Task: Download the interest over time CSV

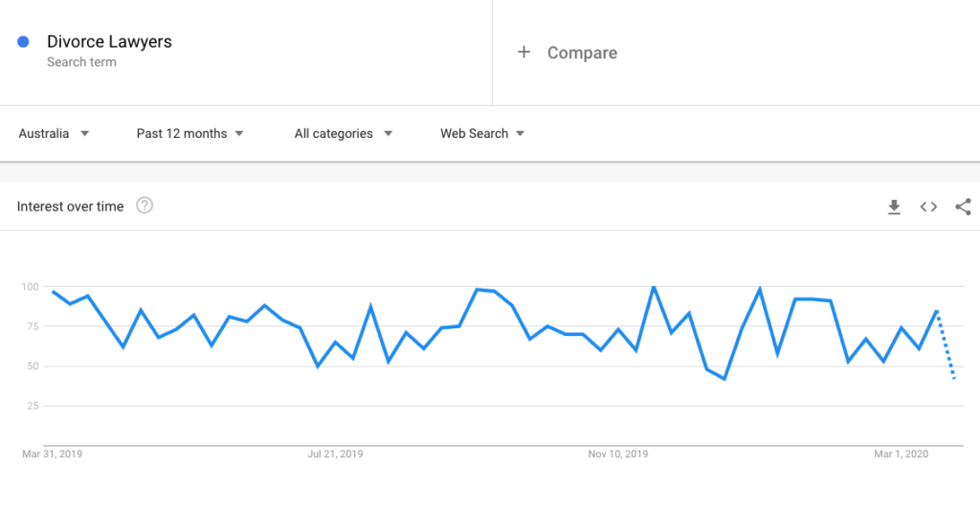Action: pyautogui.click(x=894, y=207)
